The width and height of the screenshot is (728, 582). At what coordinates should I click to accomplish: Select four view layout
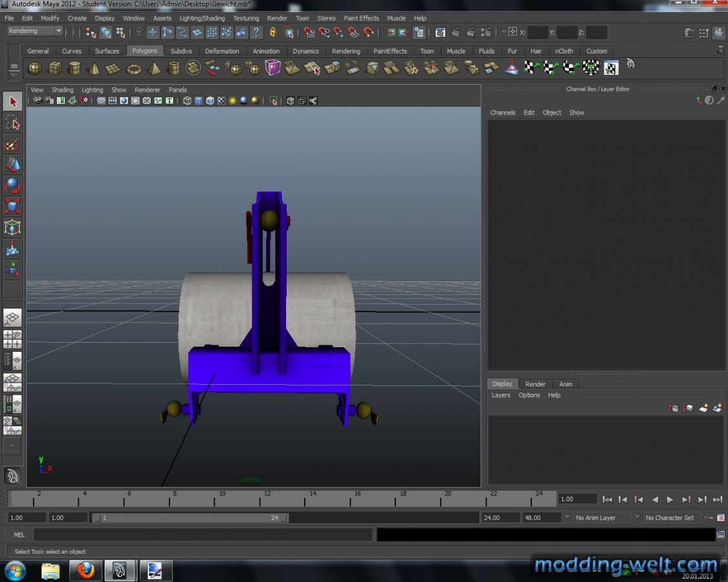[x=12, y=339]
